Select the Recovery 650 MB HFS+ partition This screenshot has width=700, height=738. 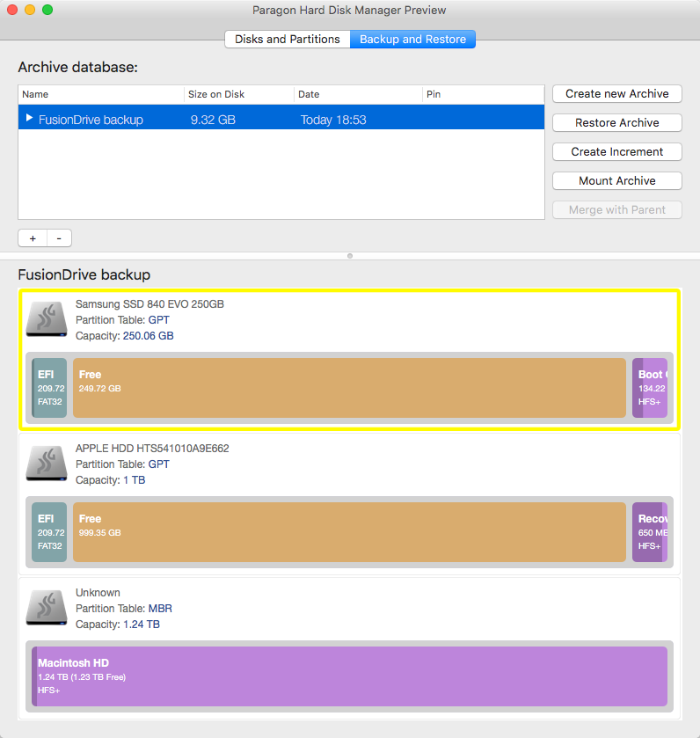[650, 532]
